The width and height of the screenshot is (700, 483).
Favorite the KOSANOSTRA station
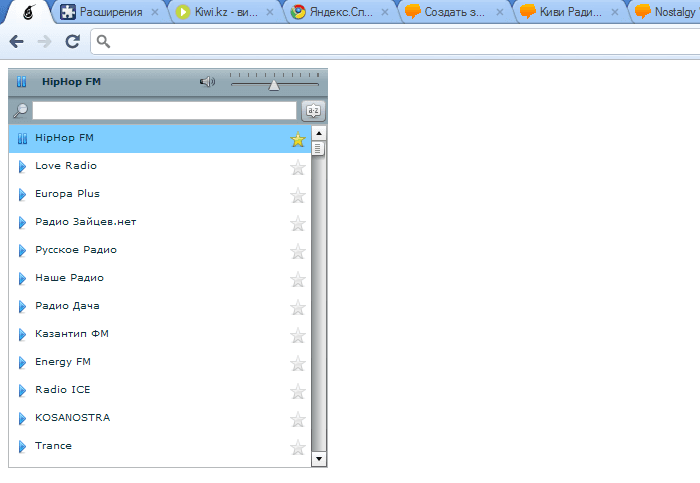pyautogui.click(x=297, y=420)
